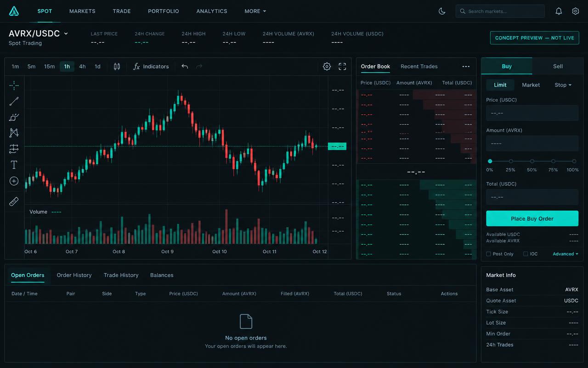Switch to the Recent Trades tab
The width and height of the screenshot is (588, 368).
[419, 66]
